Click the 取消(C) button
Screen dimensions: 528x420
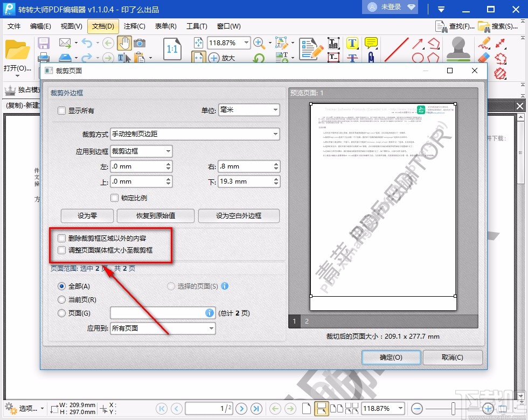point(452,358)
